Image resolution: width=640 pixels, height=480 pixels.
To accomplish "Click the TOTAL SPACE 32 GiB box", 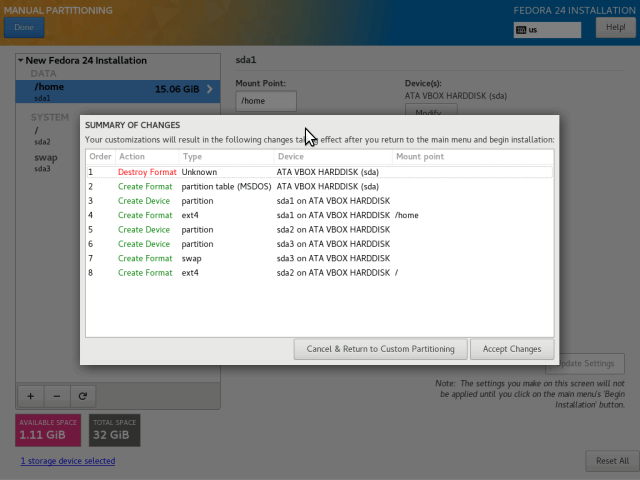I will tap(115, 430).
